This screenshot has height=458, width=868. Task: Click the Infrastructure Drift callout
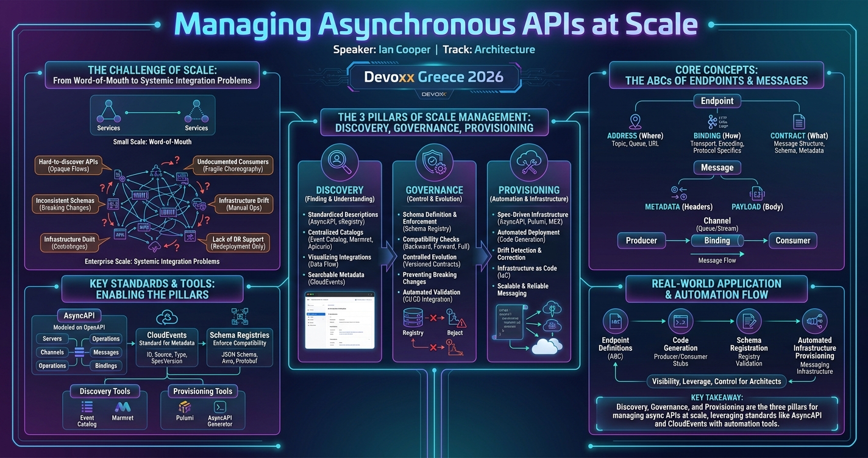coord(243,204)
